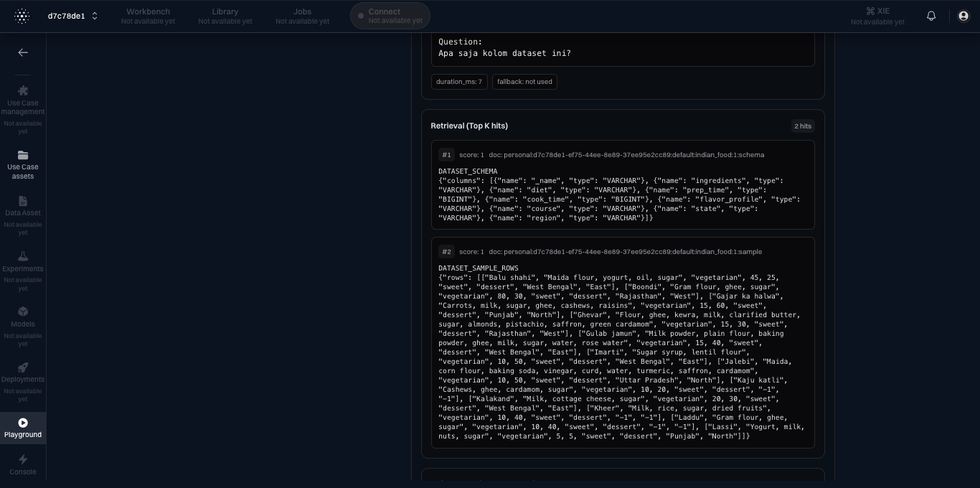
Task: Open Deployments rocket item
Action: [x=23, y=381]
